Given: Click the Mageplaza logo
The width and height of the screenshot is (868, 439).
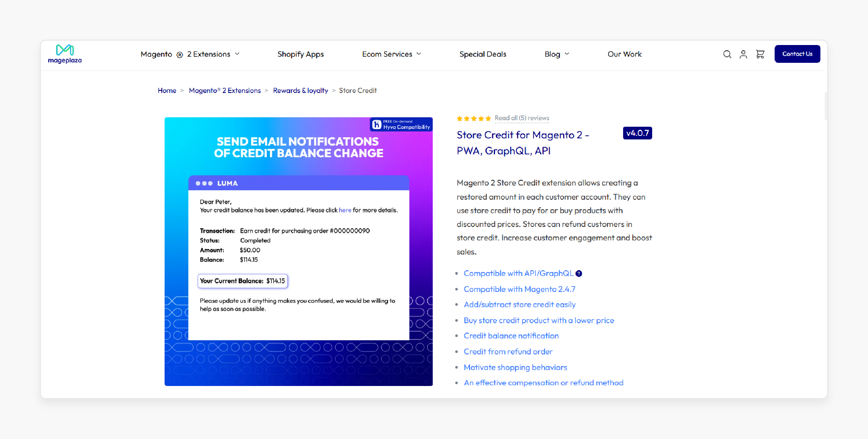Looking at the screenshot, I should coord(65,54).
